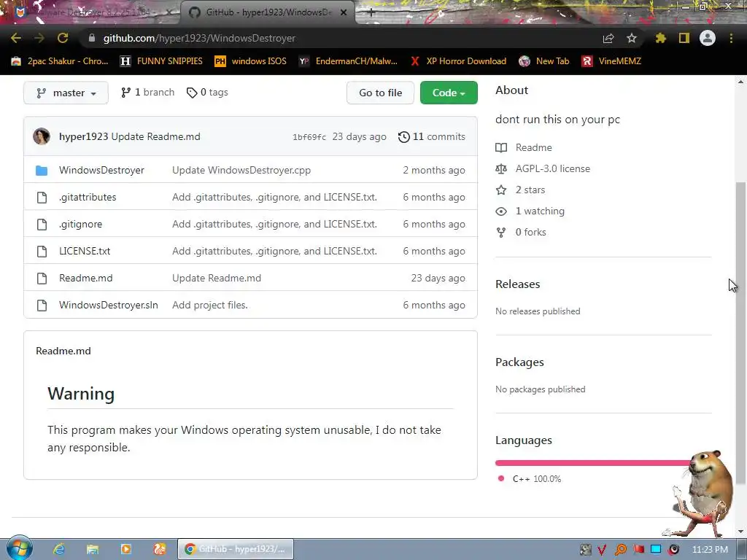
Task: Go back with the browser back arrow
Action: (x=16, y=38)
